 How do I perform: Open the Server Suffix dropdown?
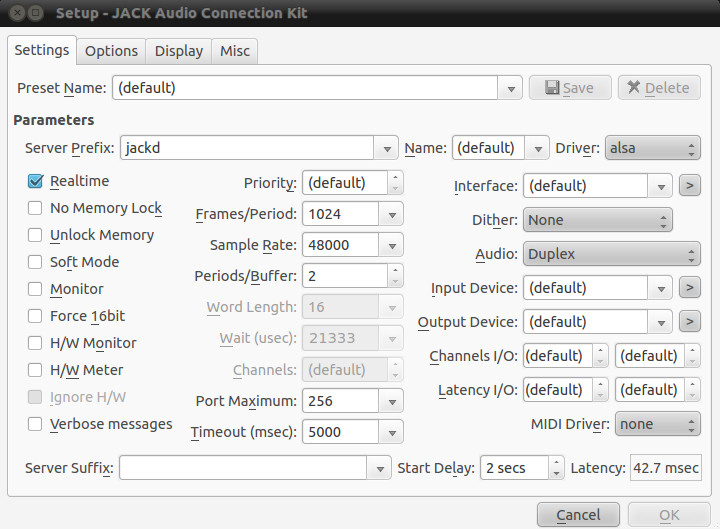[380, 468]
